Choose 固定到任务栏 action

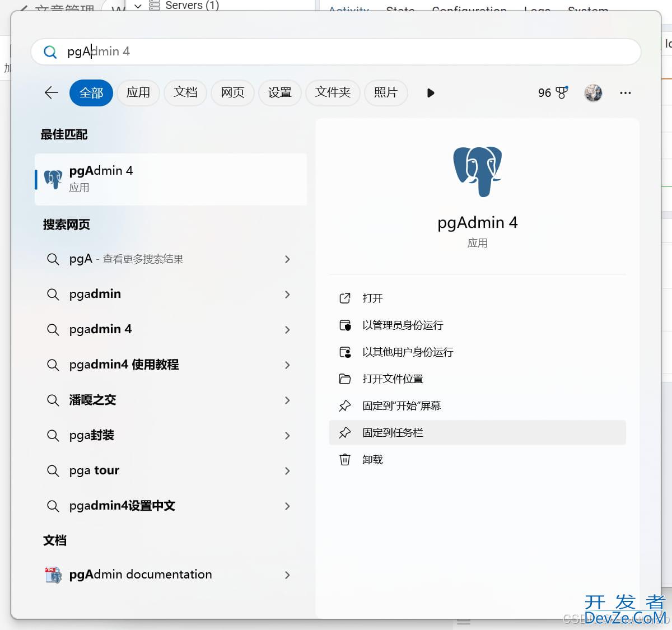477,432
